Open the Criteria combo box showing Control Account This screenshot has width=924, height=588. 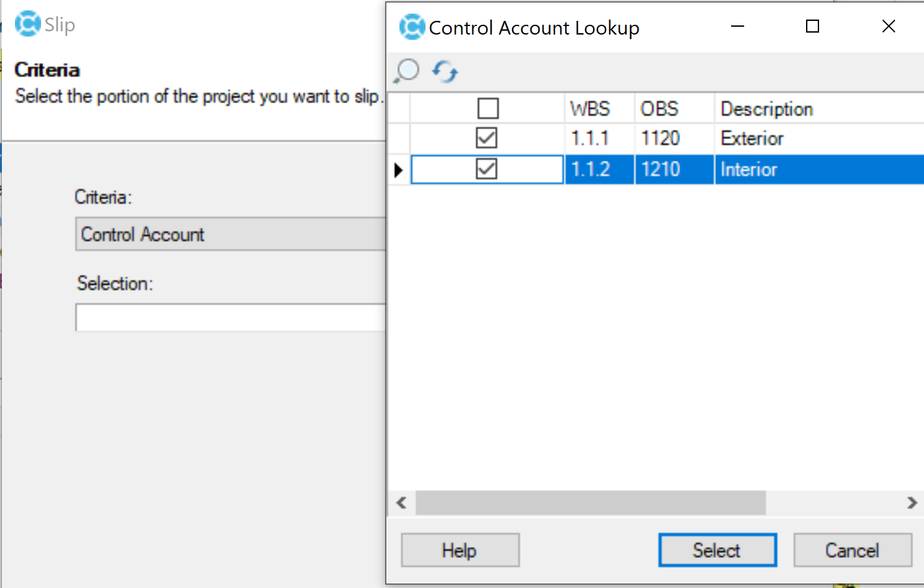click(231, 234)
